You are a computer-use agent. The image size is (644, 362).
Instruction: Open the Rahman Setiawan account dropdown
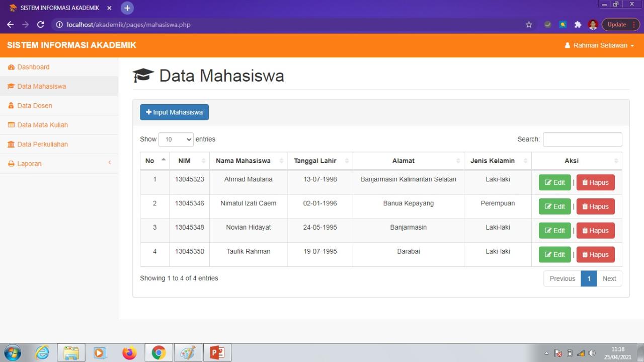[599, 45]
